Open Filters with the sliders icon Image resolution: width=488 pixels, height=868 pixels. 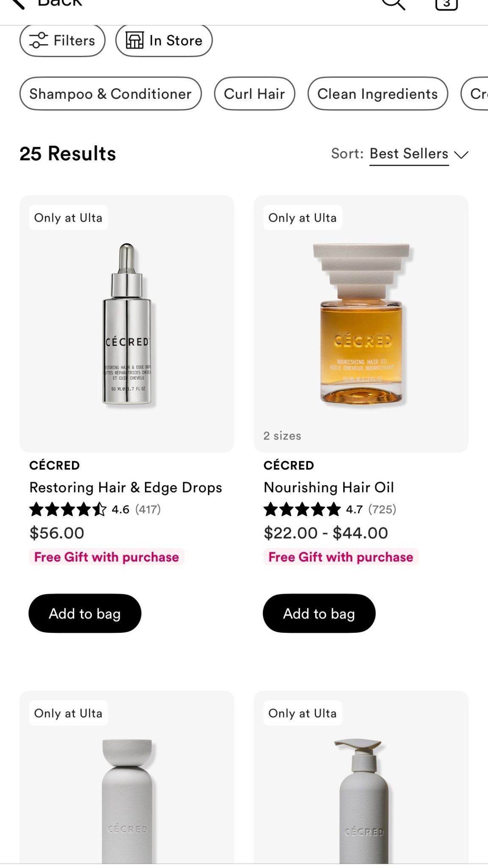[x=38, y=41]
